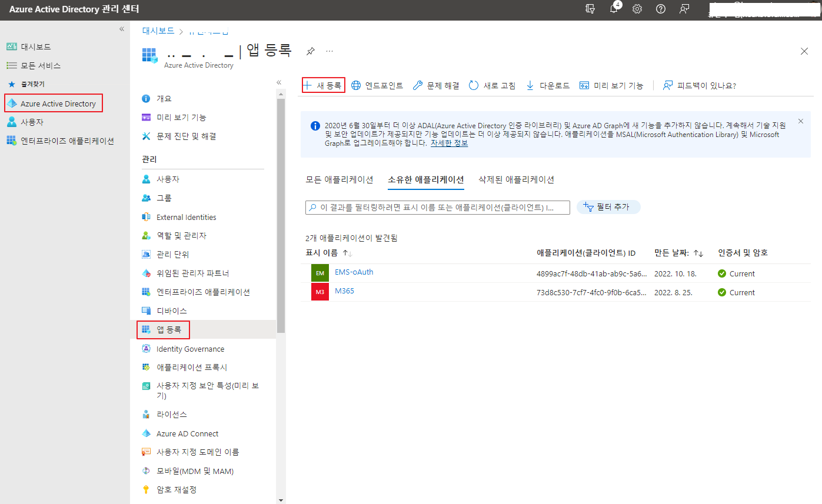822x504 pixels.
Task: Open the EMS-oAuth application
Action: pos(354,272)
